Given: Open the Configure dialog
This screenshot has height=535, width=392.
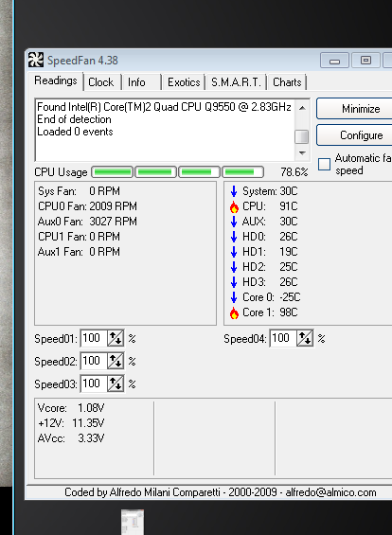Looking at the screenshot, I should point(355,135).
